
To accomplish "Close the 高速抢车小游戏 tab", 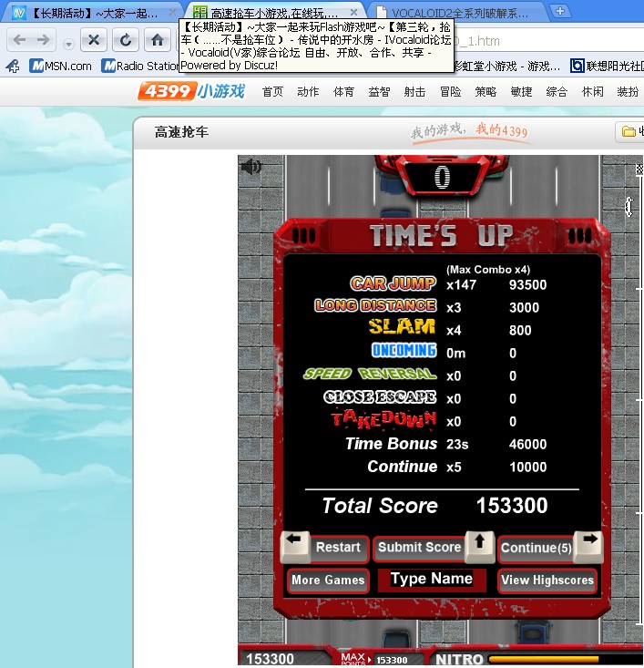I will tap(353, 12).
